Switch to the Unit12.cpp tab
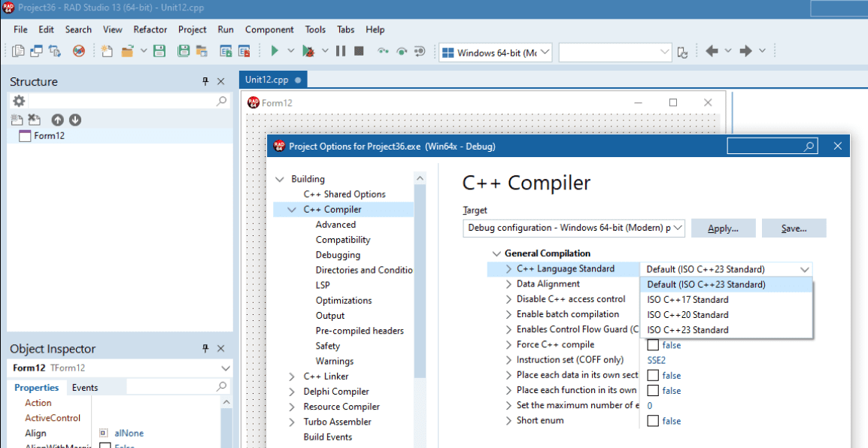 (x=273, y=79)
